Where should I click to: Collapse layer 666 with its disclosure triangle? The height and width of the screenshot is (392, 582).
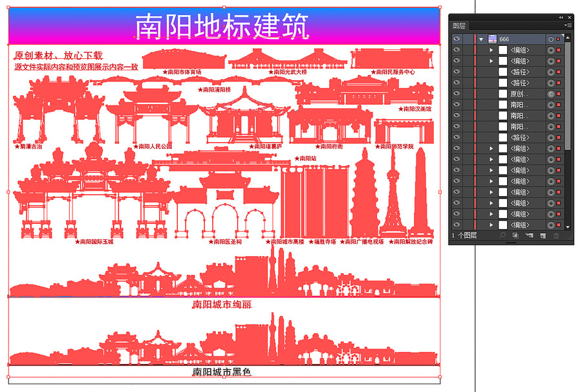point(481,39)
